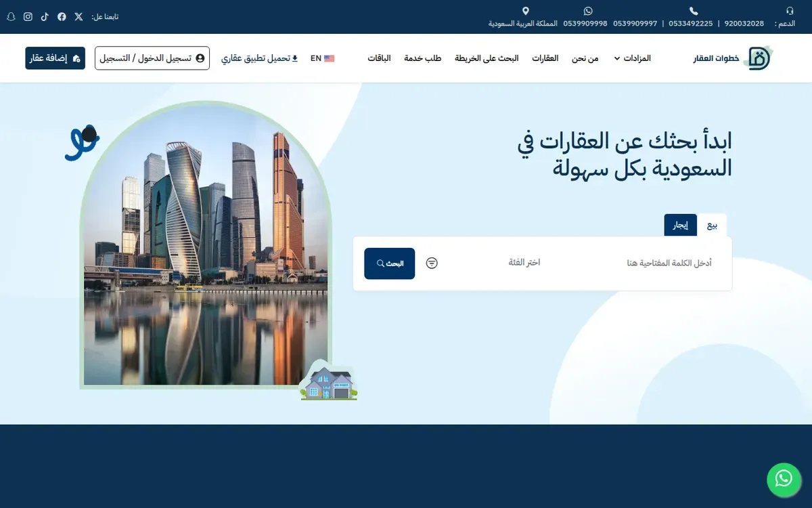The image size is (812, 508).
Task: Open the Facebook social icon
Action: point(62,17)
